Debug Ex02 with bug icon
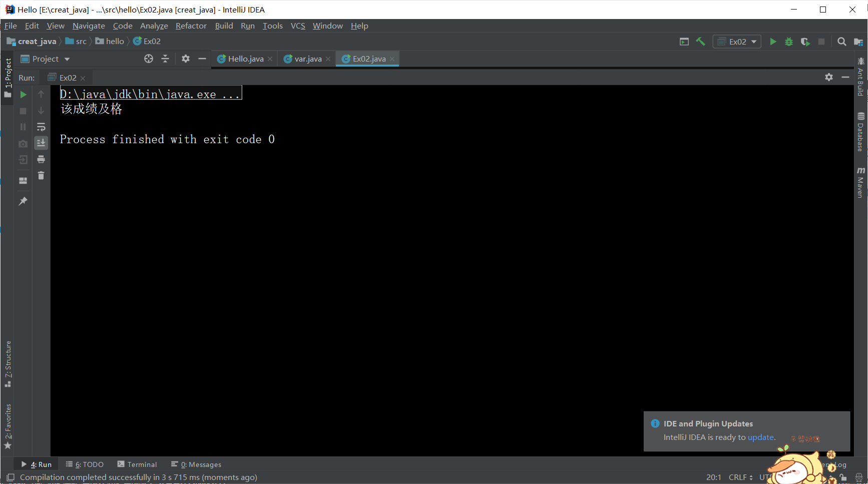The image size is (868, 484). (x=789, y=42)
